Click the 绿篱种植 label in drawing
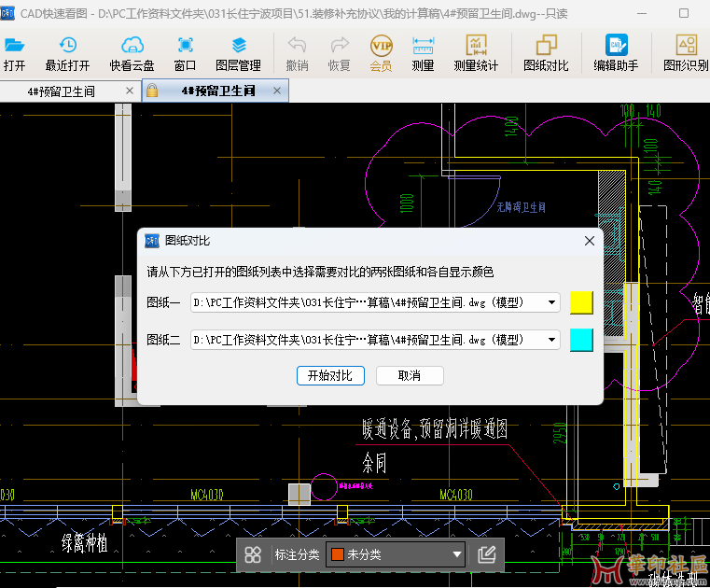 pyautogui.click(x=85, y=542)
